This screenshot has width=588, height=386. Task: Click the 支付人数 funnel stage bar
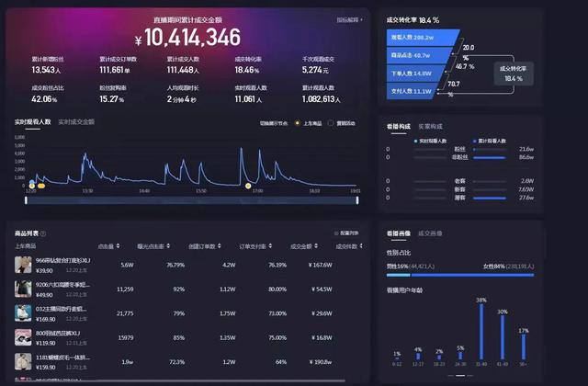[x=413, y=90]
